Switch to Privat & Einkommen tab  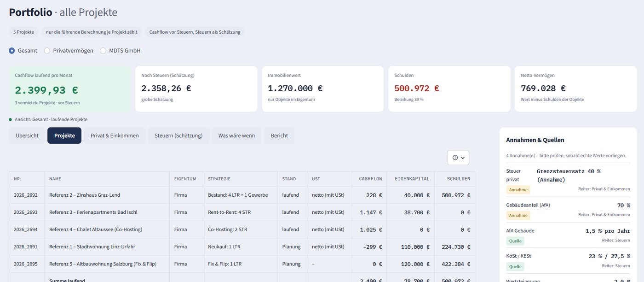pos(115,135)
